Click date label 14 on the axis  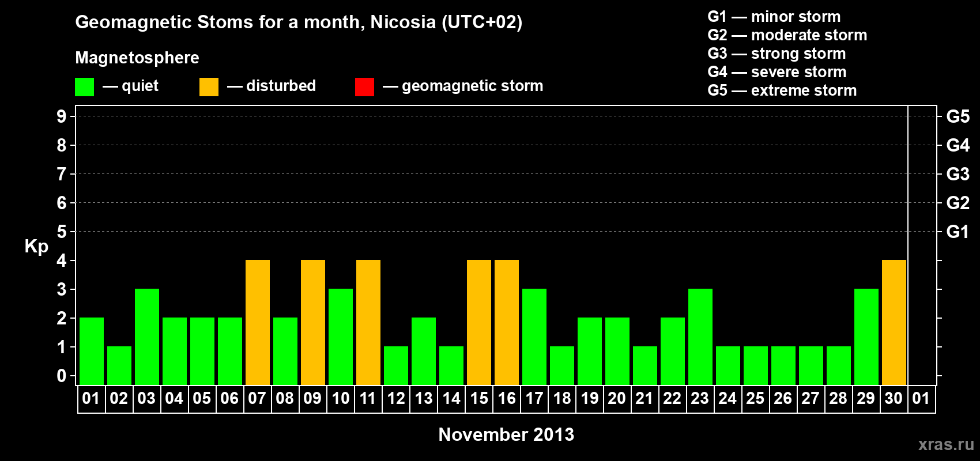(x=451, y=399)
